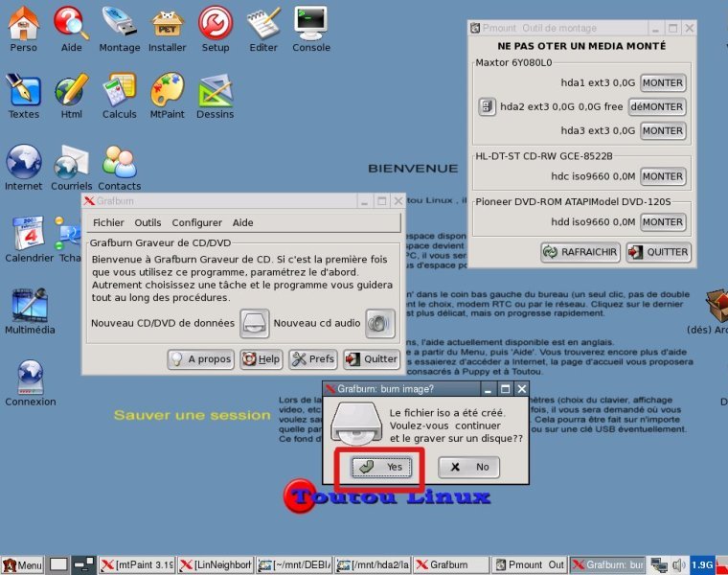This screenshot has width=728, height=575.
Task: Open the Installer PET package icon
Action: click(167, 22)
